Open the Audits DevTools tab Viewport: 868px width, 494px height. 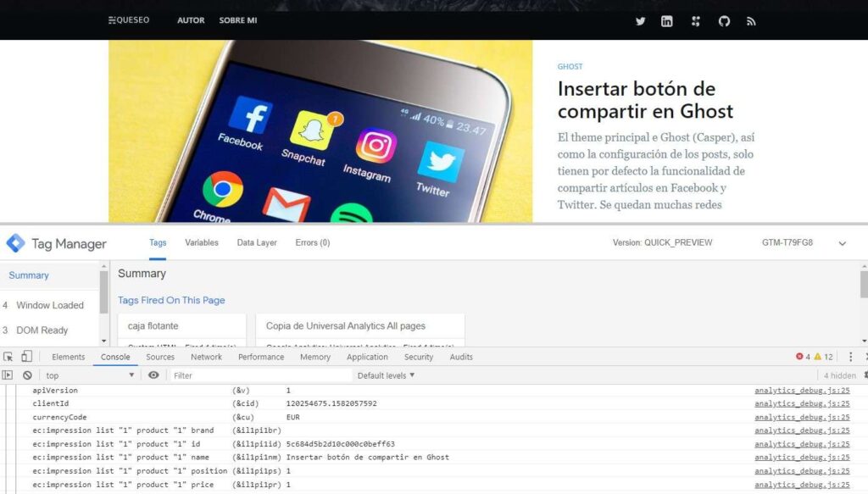(461, 357)
